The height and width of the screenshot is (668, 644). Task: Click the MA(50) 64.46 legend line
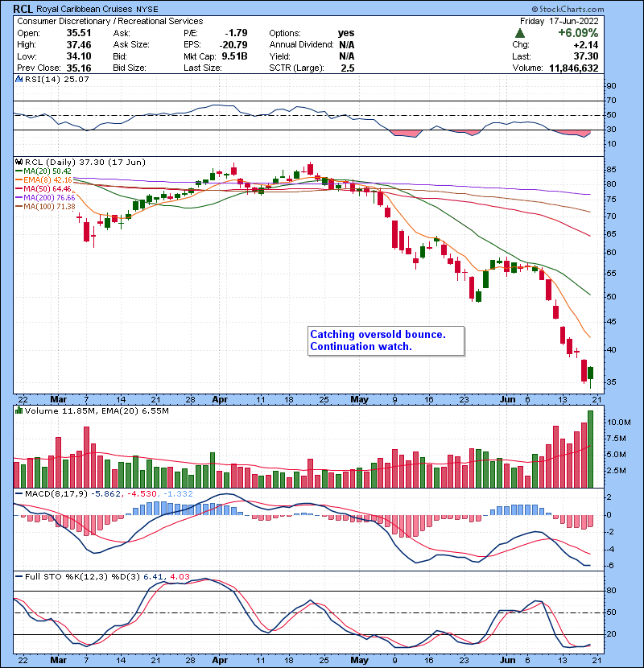pyautogui.click(x=48, y=189)
